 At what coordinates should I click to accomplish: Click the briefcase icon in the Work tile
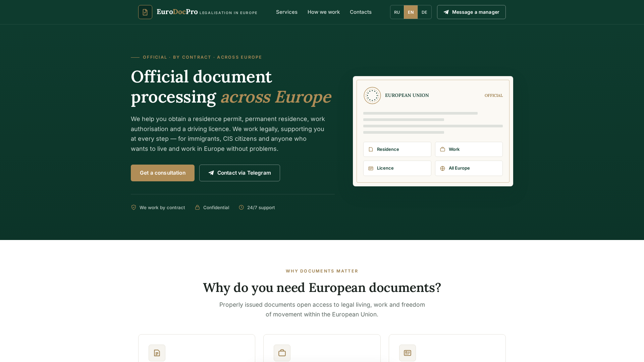[443, 149]
